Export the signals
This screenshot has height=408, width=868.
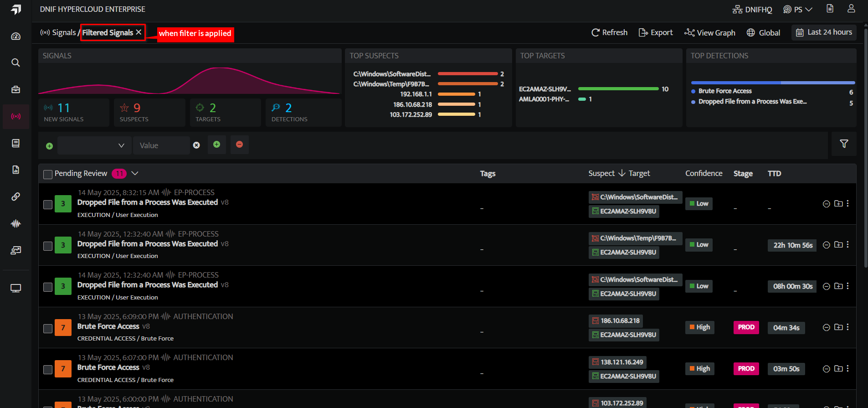(656, 33)
